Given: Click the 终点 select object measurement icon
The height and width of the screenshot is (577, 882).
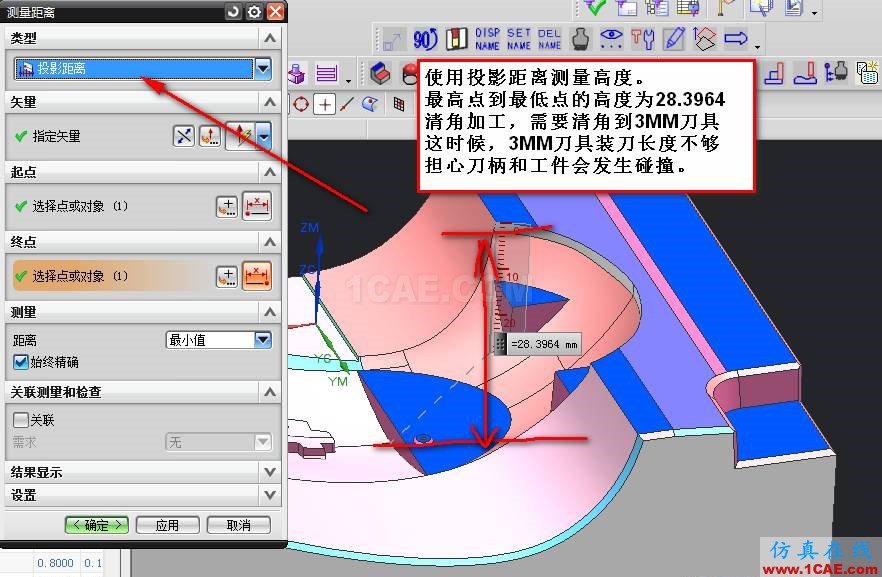Looking at the screenshot, I should coord(257,276).
